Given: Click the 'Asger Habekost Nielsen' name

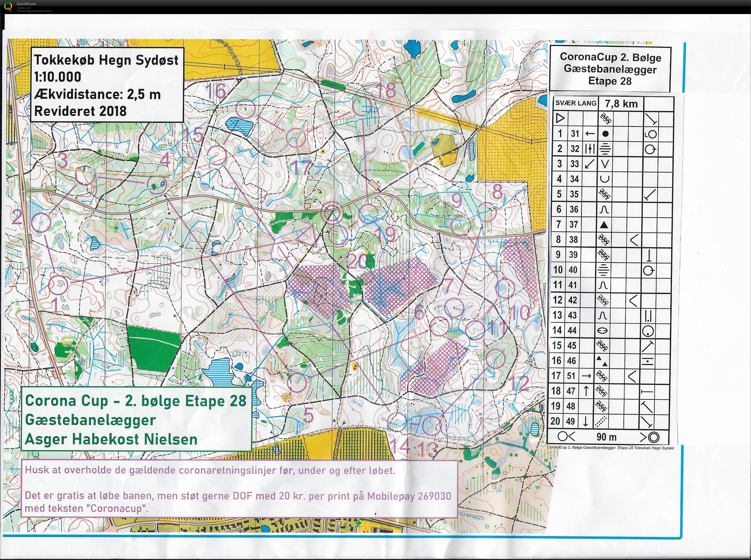Looking at the screenshot, I should [111, 439].
